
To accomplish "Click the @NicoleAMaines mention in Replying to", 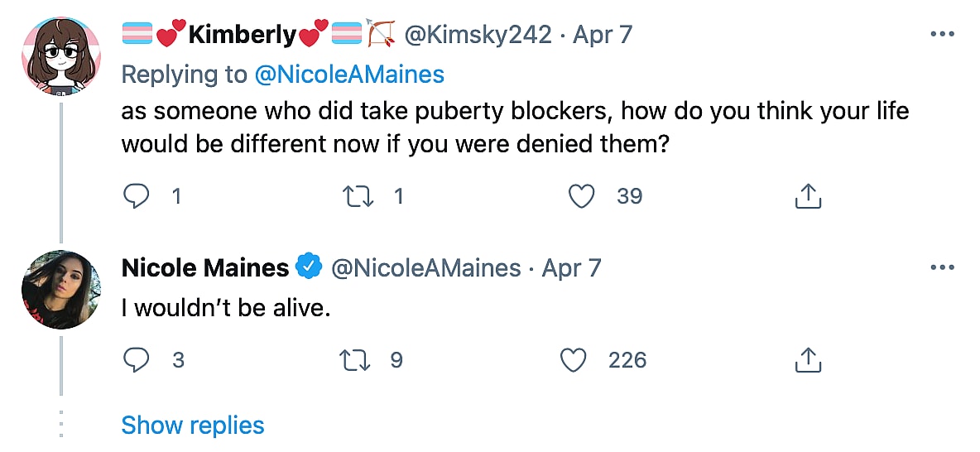I will pos(349,75).
